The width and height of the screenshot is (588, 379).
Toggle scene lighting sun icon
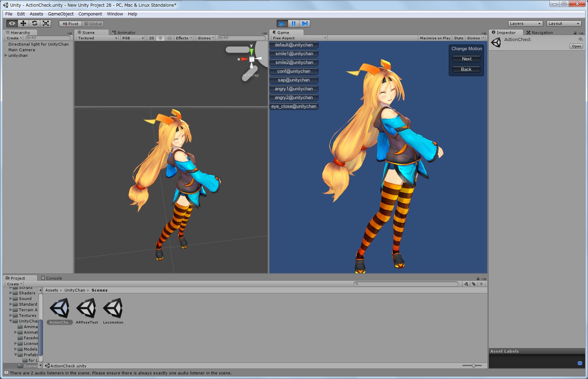(160, 38)
